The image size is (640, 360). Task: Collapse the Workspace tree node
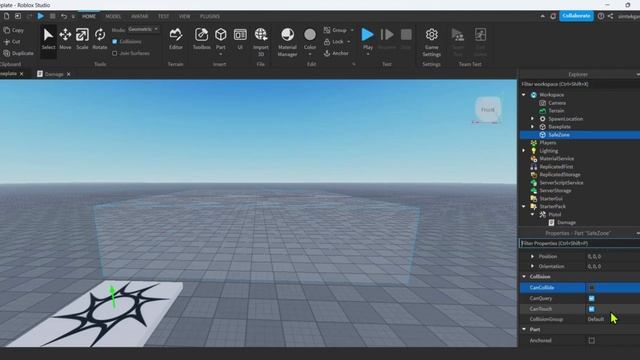(524, 95)
